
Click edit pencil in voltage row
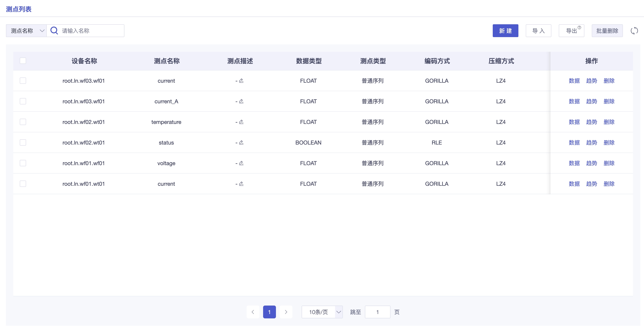241,163
